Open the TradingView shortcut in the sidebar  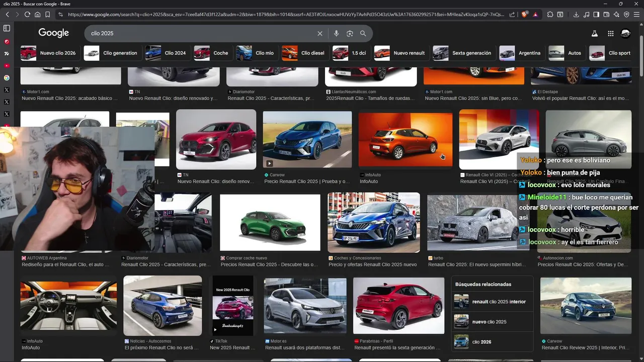coord(7,53)
